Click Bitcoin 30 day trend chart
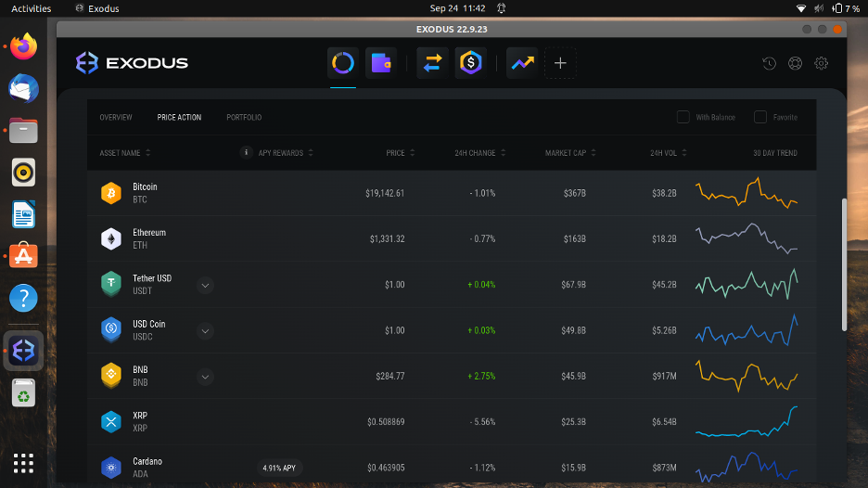Screen dimensions: 868x488 (x=747, y=193)
